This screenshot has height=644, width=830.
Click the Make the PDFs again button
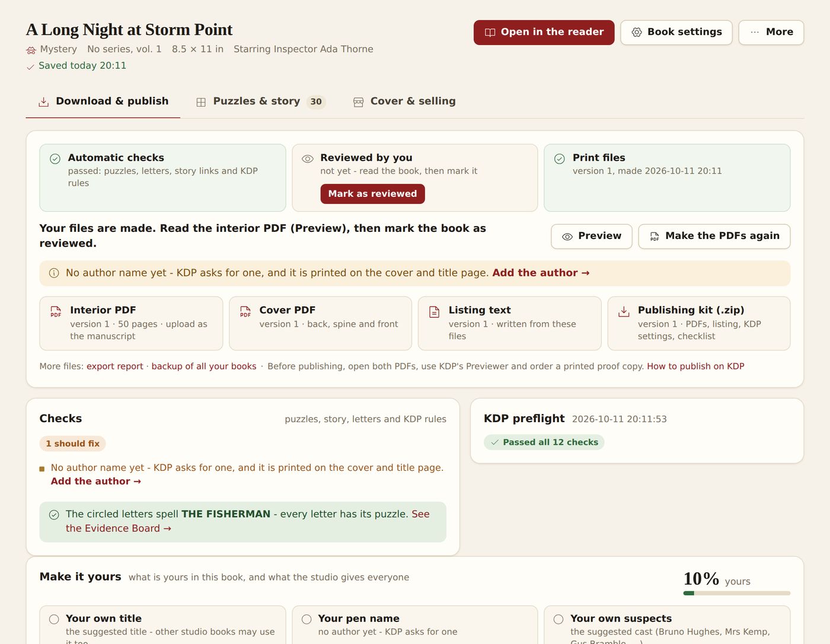(x=714, y=237)
